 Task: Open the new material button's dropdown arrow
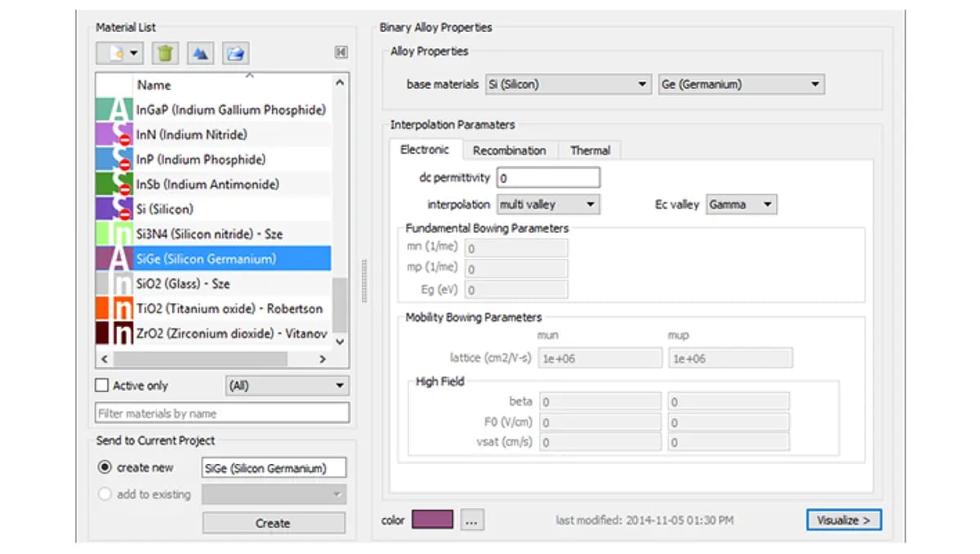[134, 54]
